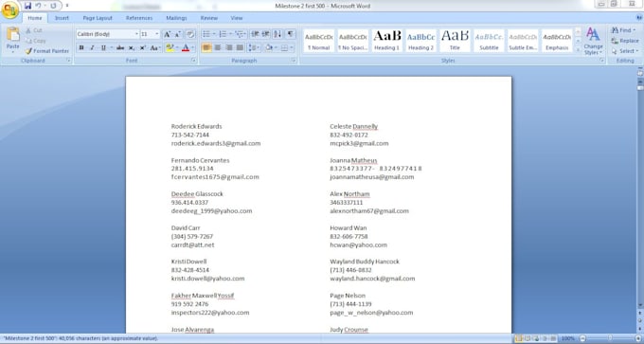The height and width of the screenshot is (344, 644).
Task: Switch to the Page Layout tab
Action: (x=98, y=18)
